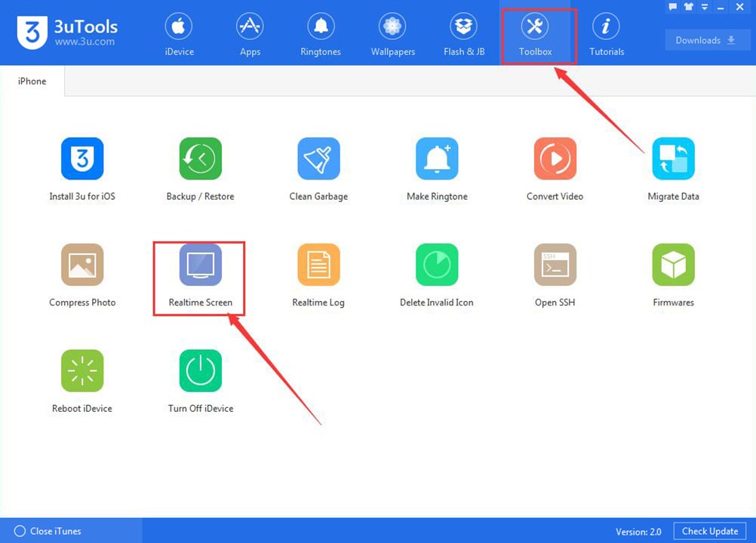Close the 3uTools window
Viewport: 756px width, 543px height.
pos(739,7)
